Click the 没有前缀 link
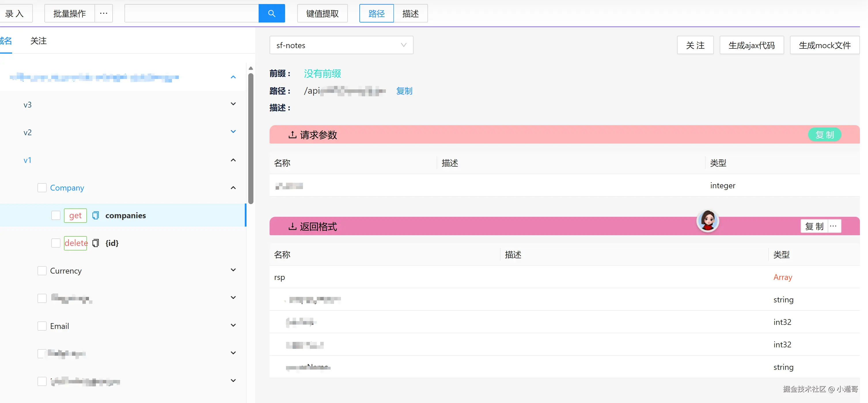868x403 pixels. click(x=322, y=73)
